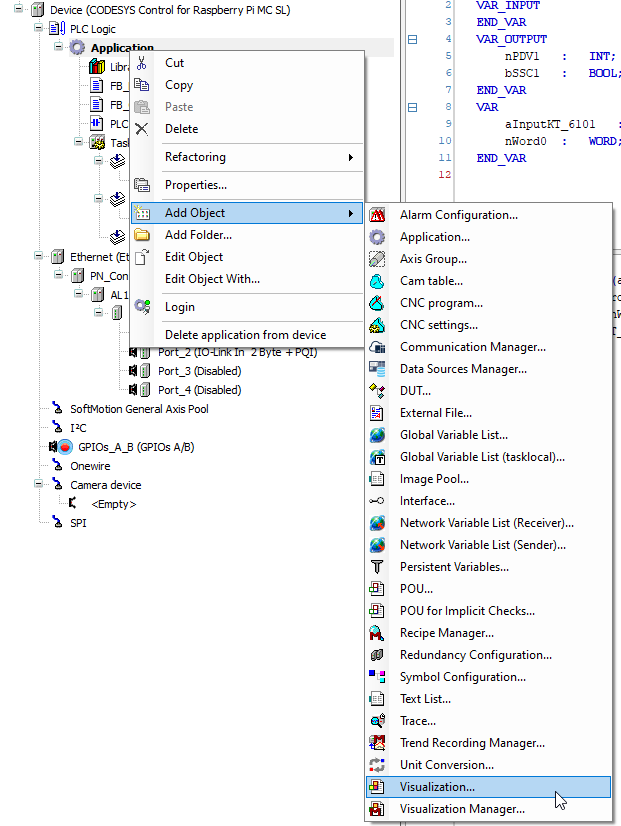621x826 pixels.
Task: Click the POU icon in submenu
Action: [x=377, y=589]
